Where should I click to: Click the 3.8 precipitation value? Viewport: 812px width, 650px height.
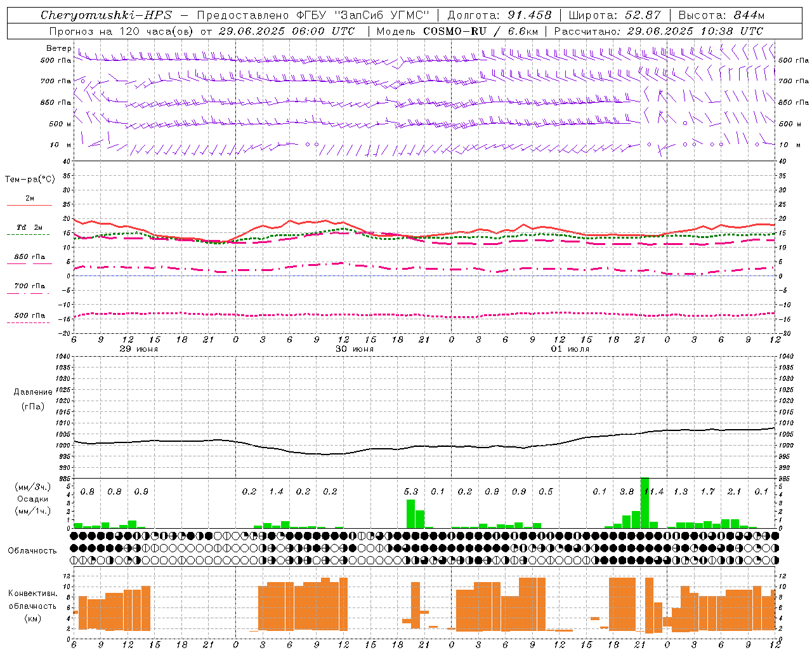(627, 492)
